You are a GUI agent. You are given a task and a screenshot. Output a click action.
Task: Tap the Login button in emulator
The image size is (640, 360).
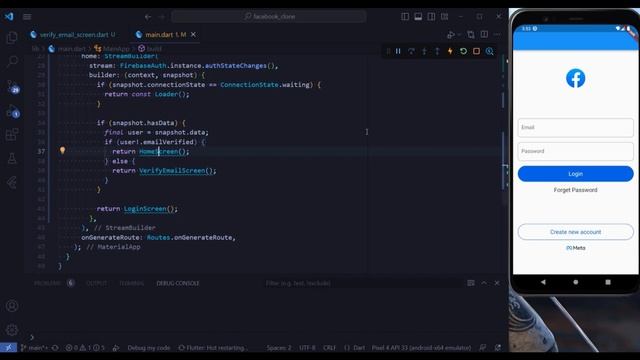coord(576,174)
